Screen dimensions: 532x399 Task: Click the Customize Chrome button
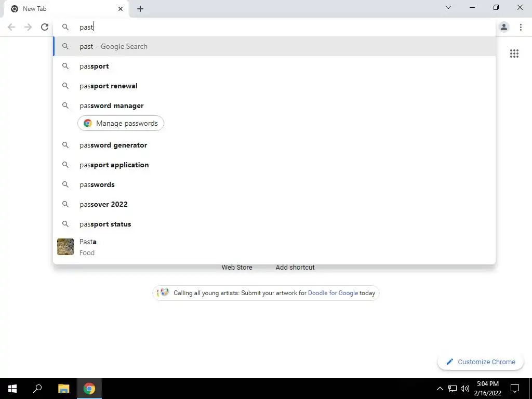[481, 362]
